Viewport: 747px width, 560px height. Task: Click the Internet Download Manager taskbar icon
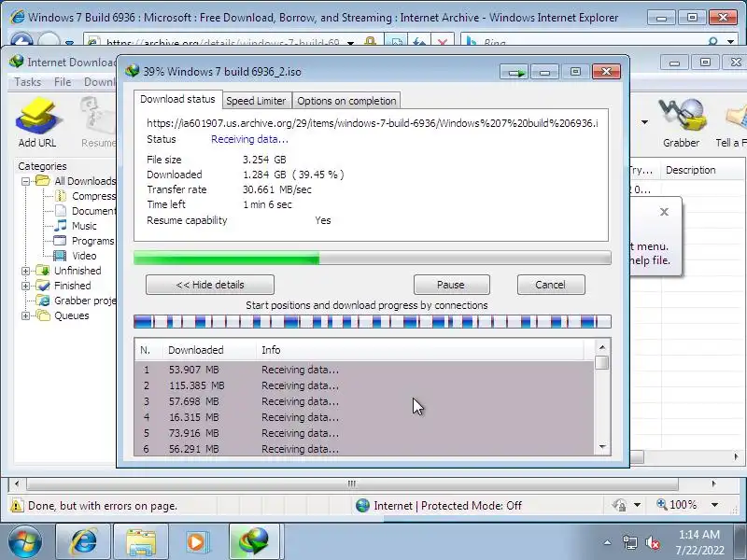(x=254, y=542)
